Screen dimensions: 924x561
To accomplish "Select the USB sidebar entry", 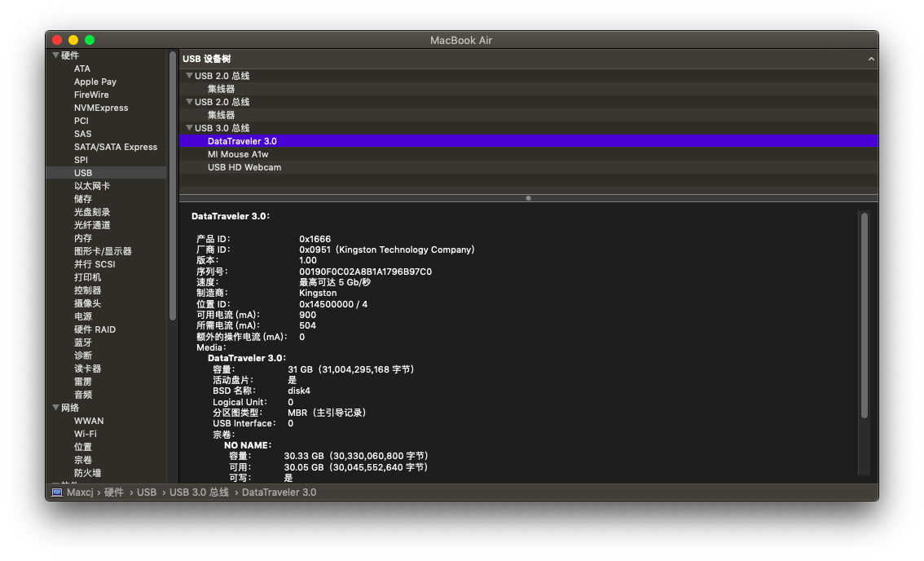I will 106,173.
